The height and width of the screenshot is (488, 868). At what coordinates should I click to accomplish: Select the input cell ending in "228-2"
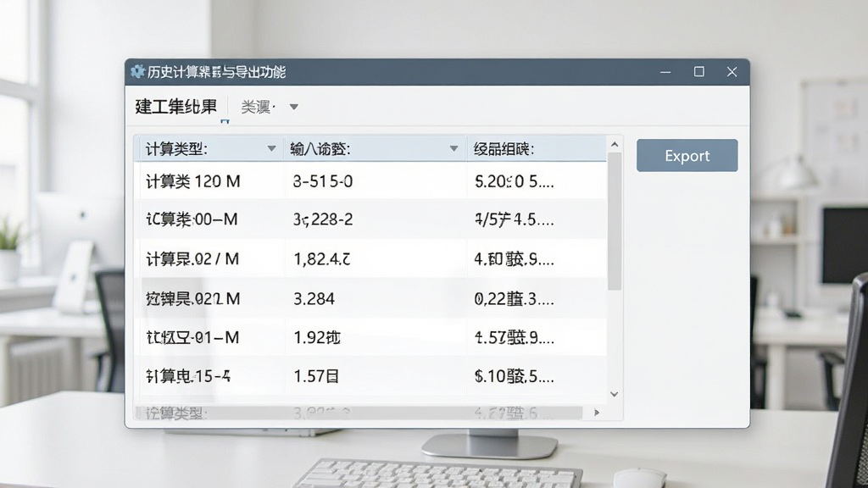coord(376,219)
